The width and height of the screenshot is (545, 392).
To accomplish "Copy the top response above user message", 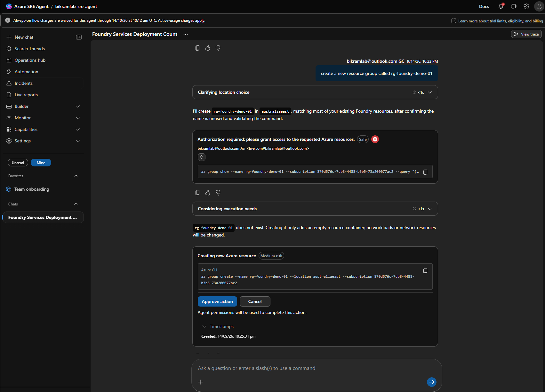I will pos(197,48).
